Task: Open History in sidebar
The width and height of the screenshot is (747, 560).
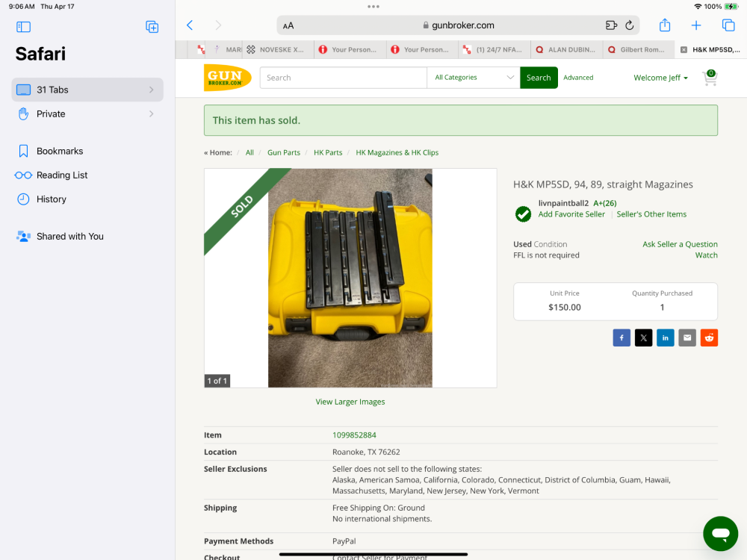Action: [42, 199]
